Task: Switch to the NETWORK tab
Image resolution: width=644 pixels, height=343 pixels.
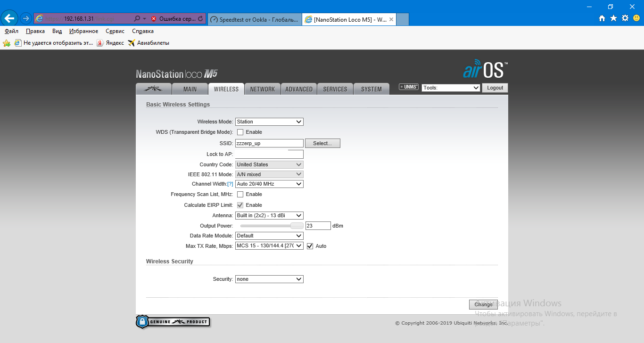Action: click(x=262, y=89)
